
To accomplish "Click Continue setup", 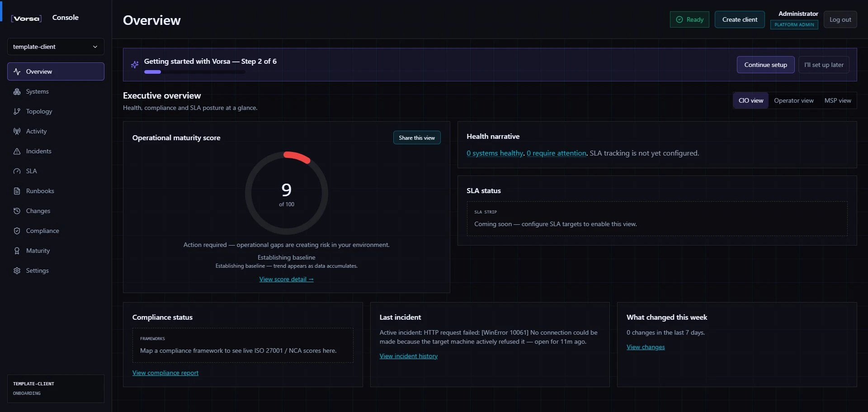I will pos(765,65).
